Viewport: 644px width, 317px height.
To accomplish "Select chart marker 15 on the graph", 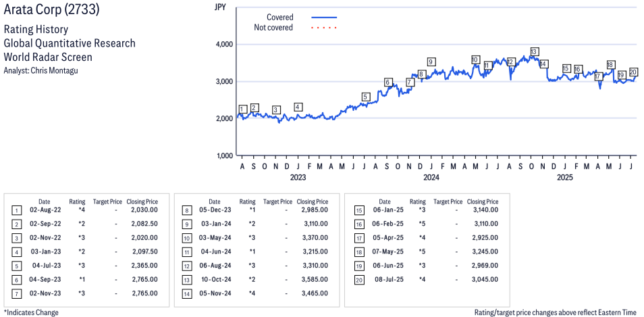I will 566,68.
